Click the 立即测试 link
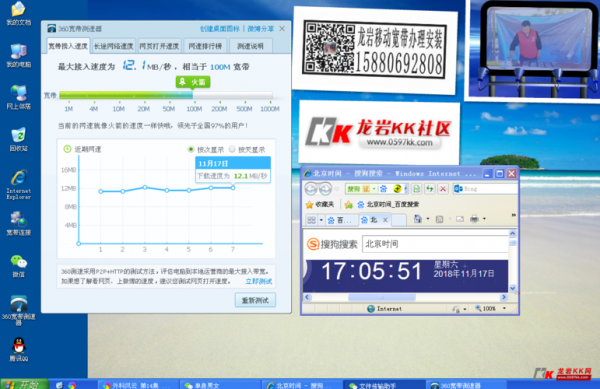This screenshot has width=600, height=389. 258,282
